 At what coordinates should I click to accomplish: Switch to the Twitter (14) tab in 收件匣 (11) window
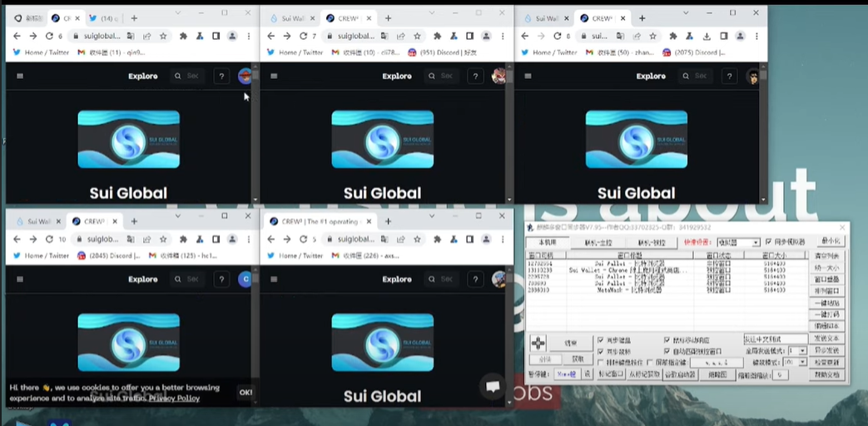105,18
